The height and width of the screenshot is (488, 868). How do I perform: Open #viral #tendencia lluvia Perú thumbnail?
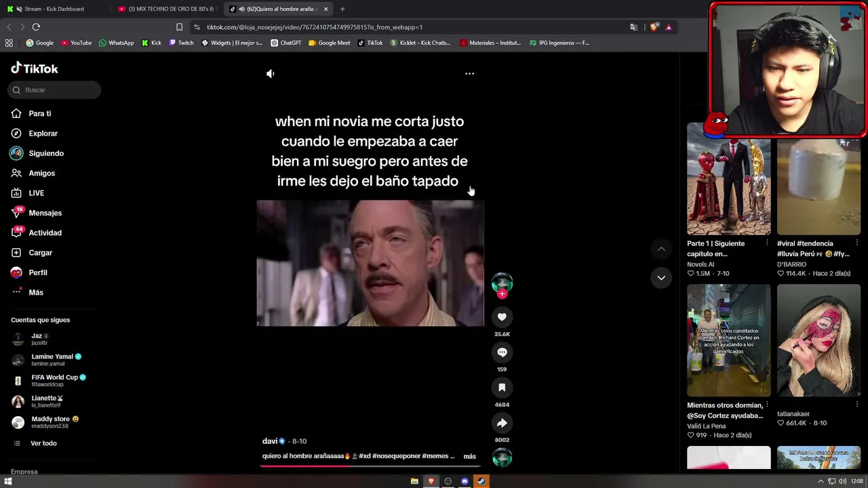point(818,186)
